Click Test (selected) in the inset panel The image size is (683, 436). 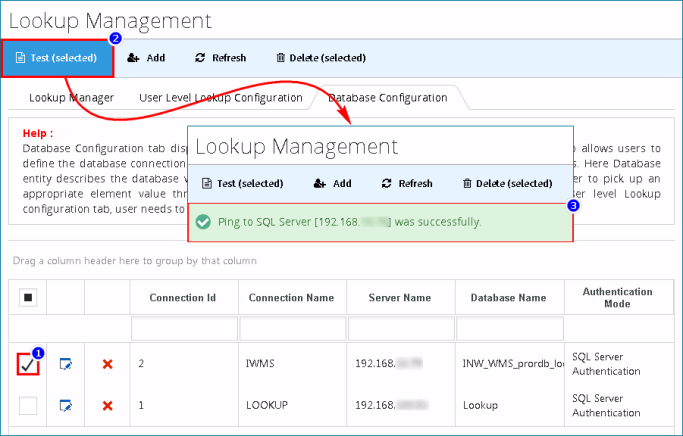coord(243,183)
